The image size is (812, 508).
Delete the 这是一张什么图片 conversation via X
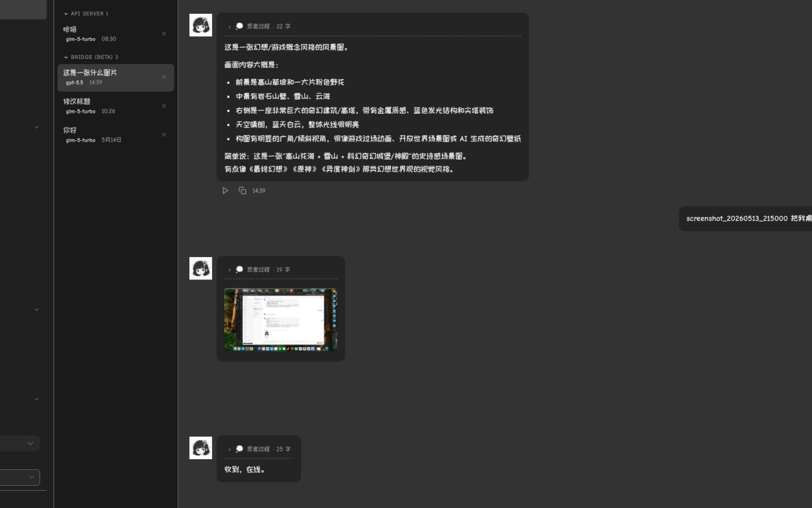(x=164, y=77)
